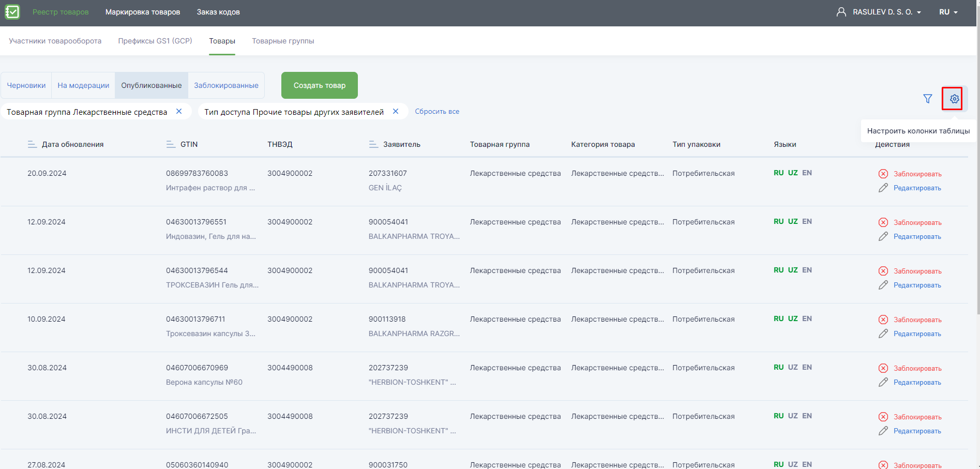Click Редактировать link for Верона капсулы row
Image resolution: width=980 pixels, height=469 pixels.
click(917, 383)
